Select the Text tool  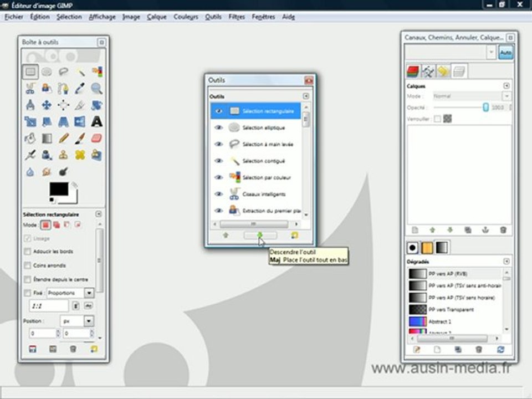point(96,121)
